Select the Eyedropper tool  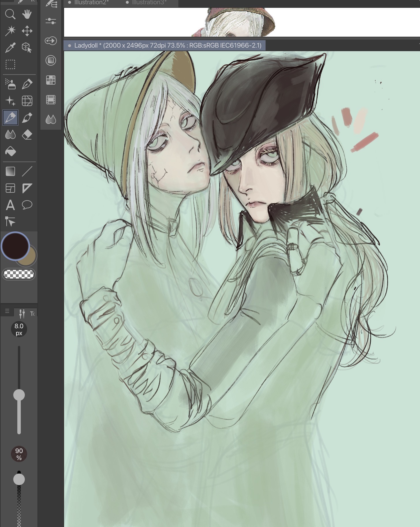10,48
